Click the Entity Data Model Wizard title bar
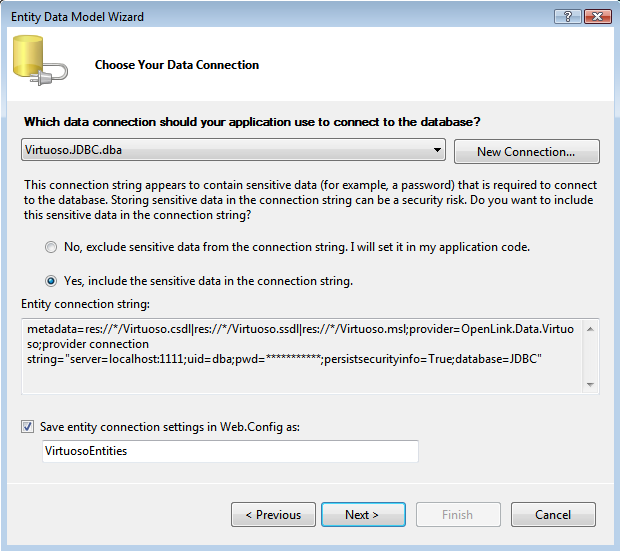This screenshot has width=620, height=551. (x=250, y=16)
